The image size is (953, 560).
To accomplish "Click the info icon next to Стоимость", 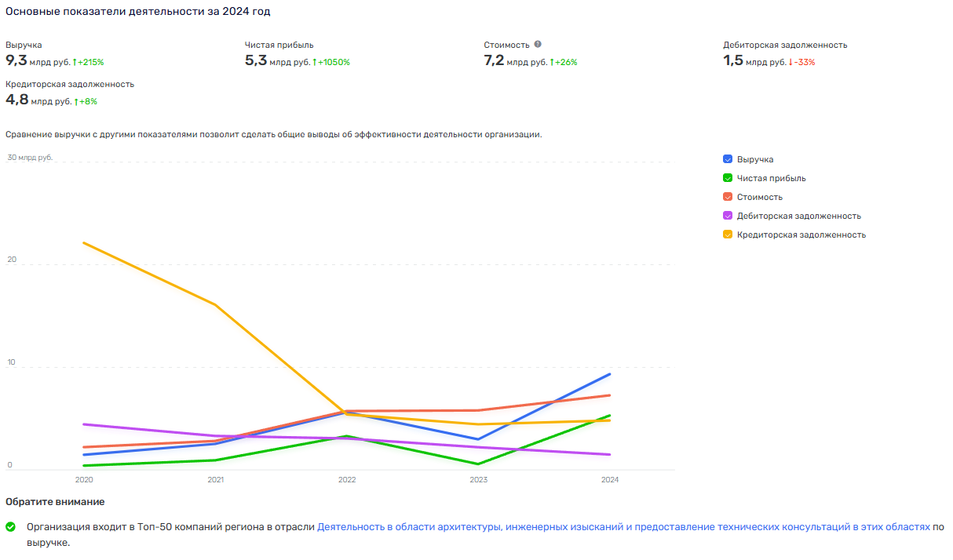I will pyautogui.click(x=538, y=45).
